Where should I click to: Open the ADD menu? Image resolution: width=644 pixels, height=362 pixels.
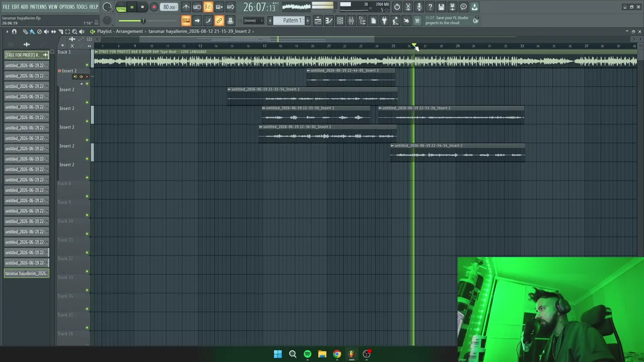[25, 7]
